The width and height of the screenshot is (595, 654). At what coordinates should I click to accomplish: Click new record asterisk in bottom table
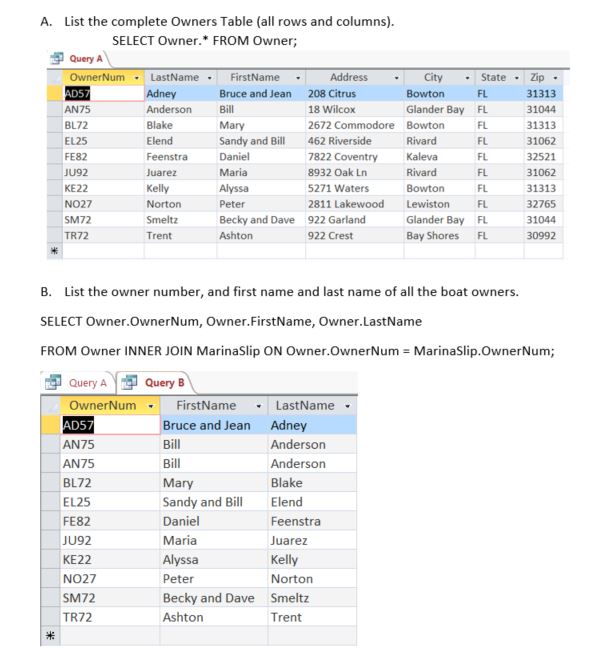(x=50, y=636)
